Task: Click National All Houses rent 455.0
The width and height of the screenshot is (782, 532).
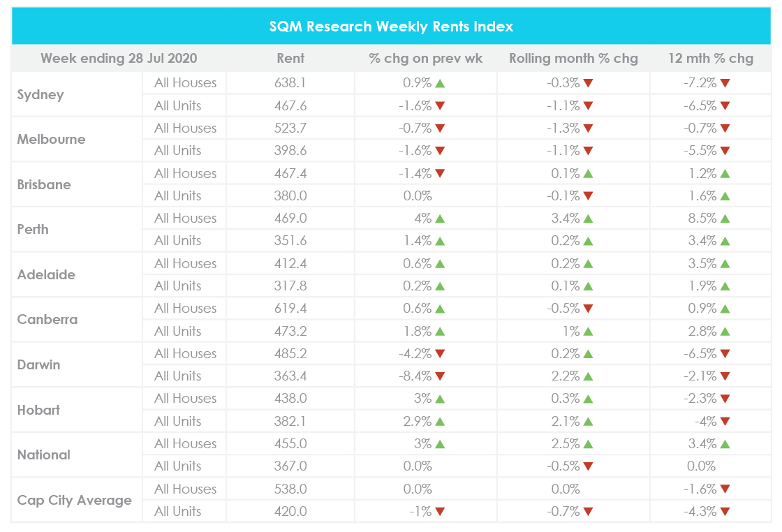Action: pyautogui.click(x=290, y=444)
